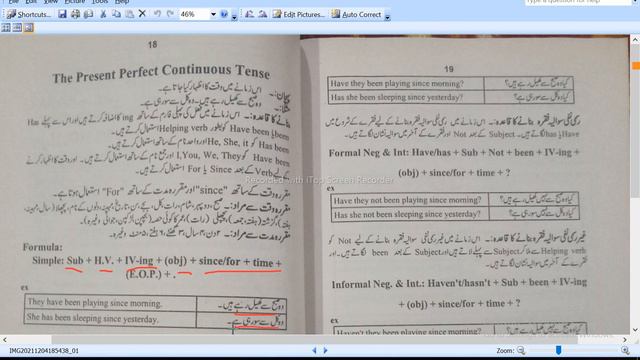Open the View menu
The height and width of the screenshot is (360, 640).
51,2
